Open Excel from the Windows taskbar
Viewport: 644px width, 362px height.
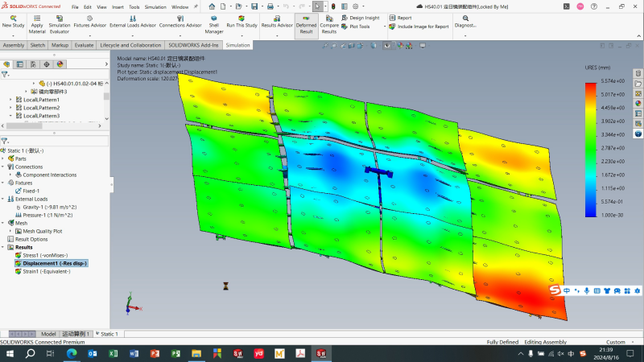click(112, 353)
